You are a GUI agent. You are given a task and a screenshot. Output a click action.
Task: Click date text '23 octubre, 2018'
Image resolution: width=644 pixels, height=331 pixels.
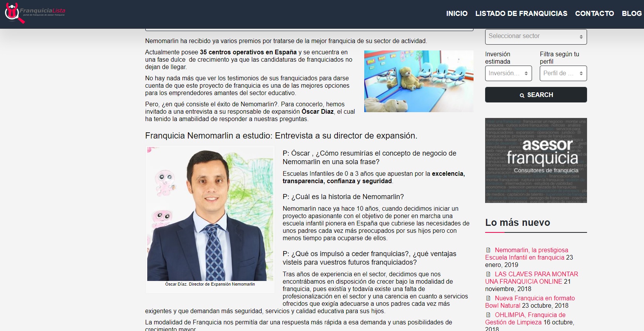click(x=545, y=305)
